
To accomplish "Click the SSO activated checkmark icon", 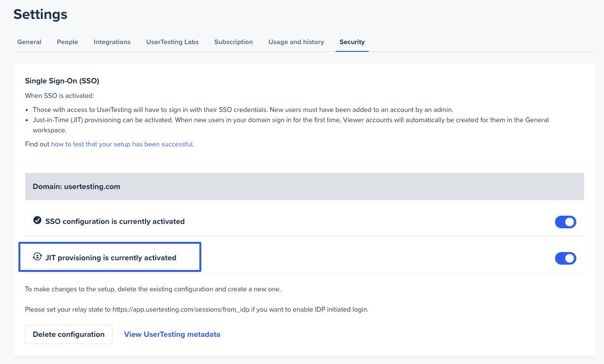I will [x=37, y=221].
